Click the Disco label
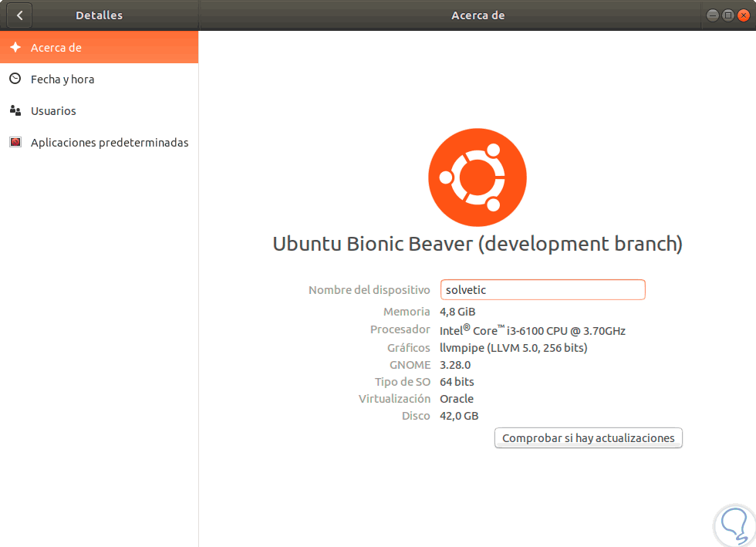 coord(416,416)
